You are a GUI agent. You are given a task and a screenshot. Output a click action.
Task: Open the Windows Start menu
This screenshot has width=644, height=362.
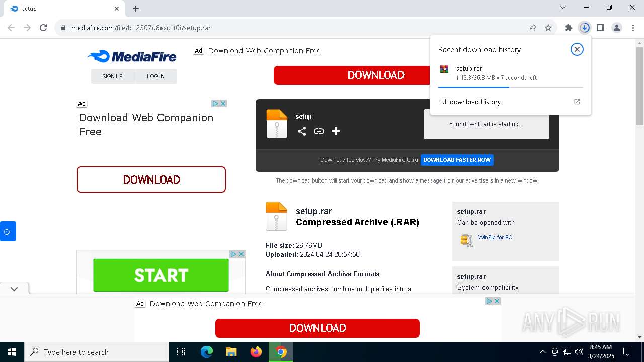(12, 352)
